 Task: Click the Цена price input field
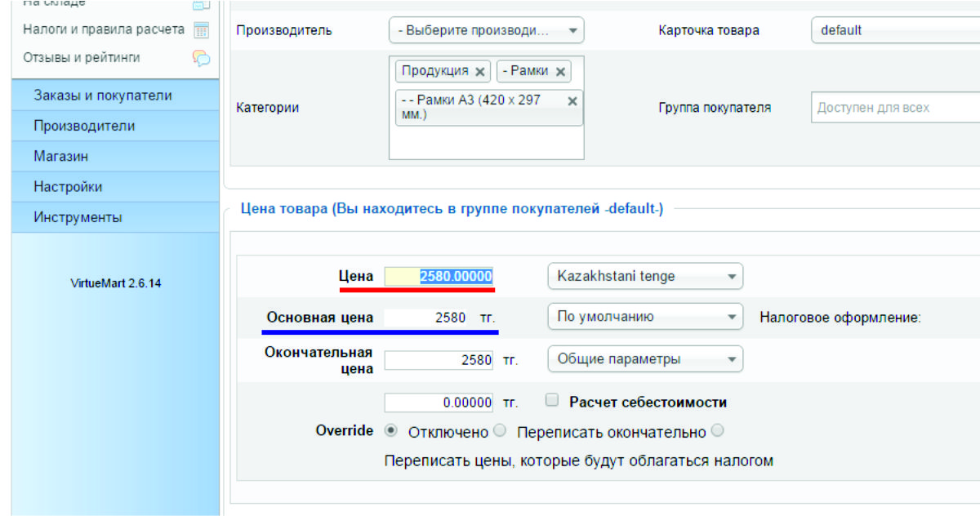pyautogui.click(x=439, y=277)
